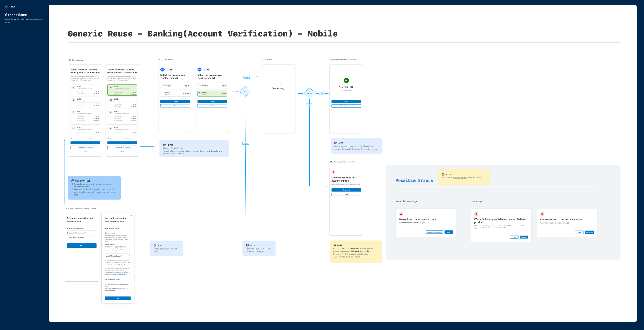The height and width of the screenshot is (330, 644).
Task: Select the Bank 1 provider tile
Action: point(85,90)
